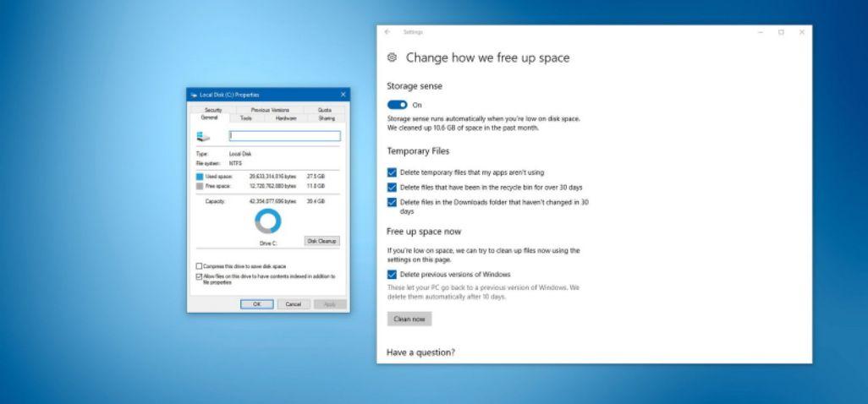Click the 'Temporary Files' heading
The width and height of the screenshot is (868, 404).
(419, 151)
